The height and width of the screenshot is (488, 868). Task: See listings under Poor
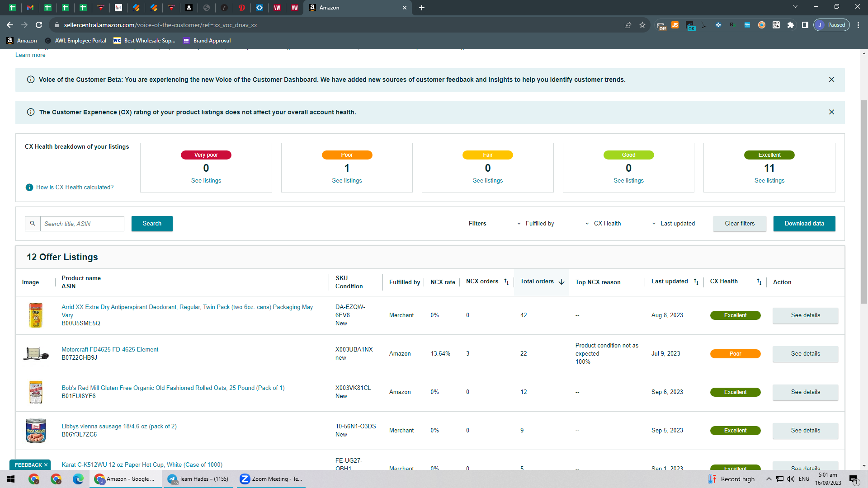tap(347, 180)
